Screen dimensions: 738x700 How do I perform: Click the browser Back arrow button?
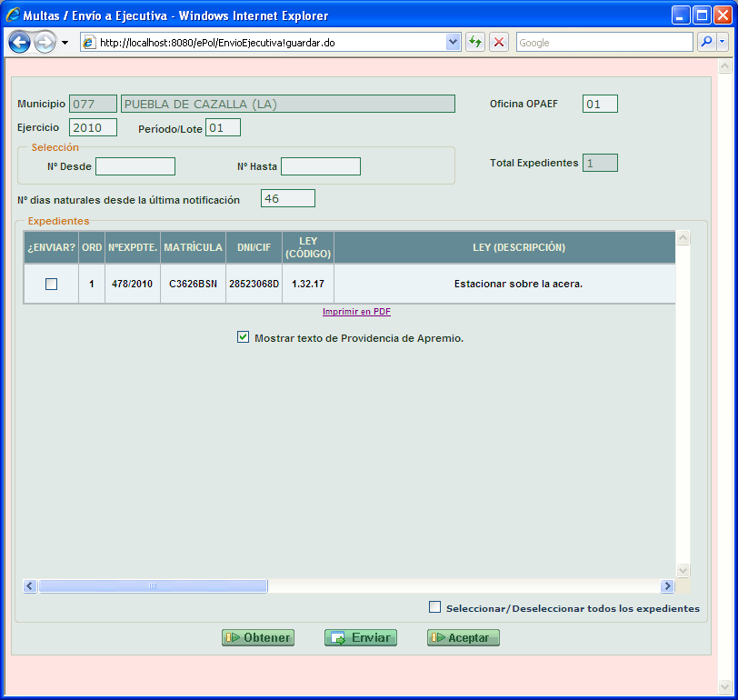click(x=20, y=43)
